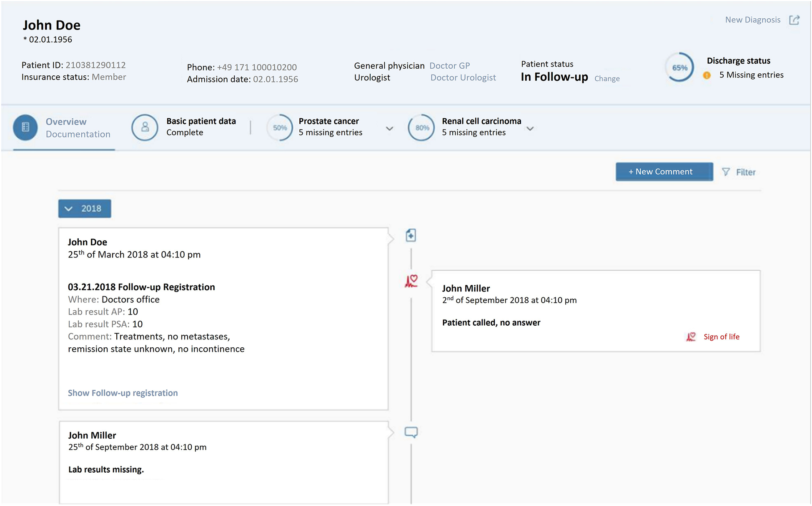The height and width of the screenshot is (506, 812).
Task: Expand the Renal cell carcinoma chevron
Action: 530,129
